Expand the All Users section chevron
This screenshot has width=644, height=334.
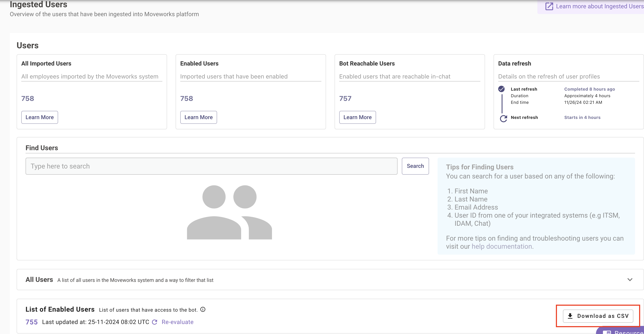click(630, 280)
